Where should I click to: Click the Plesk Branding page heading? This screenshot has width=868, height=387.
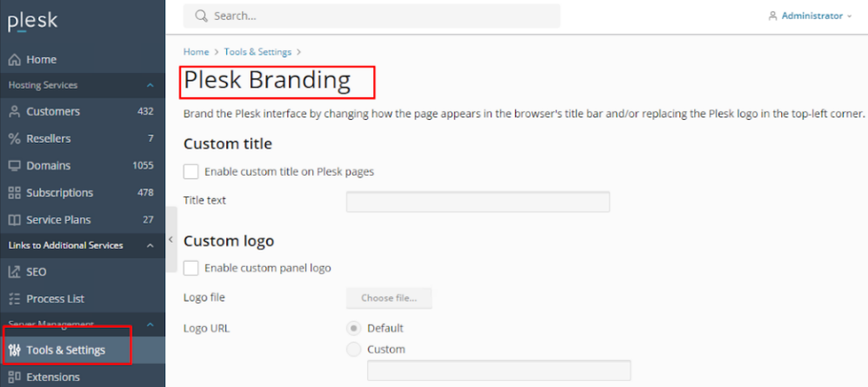point(267,81)
